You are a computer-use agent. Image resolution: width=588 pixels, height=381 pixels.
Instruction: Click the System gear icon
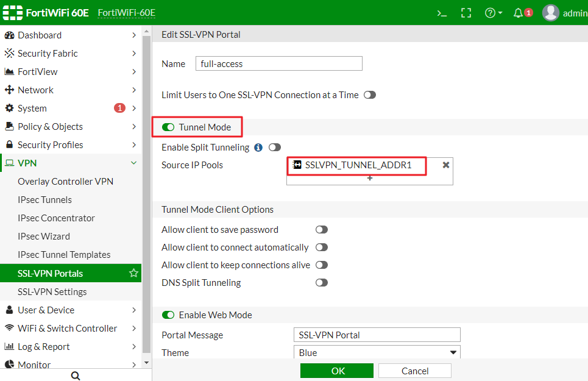point(9,109)
